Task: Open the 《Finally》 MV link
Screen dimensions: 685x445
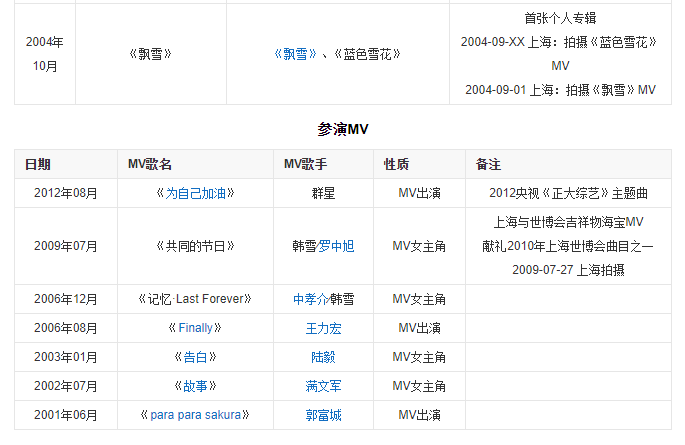Action: (x=196, y=328)
